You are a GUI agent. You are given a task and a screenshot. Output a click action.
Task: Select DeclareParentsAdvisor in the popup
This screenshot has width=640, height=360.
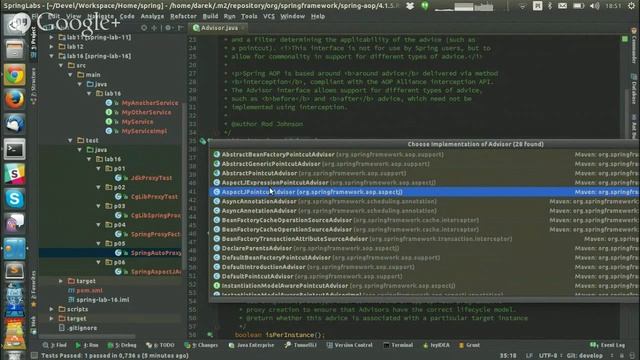pyautogui.click(x=424, y=248)
